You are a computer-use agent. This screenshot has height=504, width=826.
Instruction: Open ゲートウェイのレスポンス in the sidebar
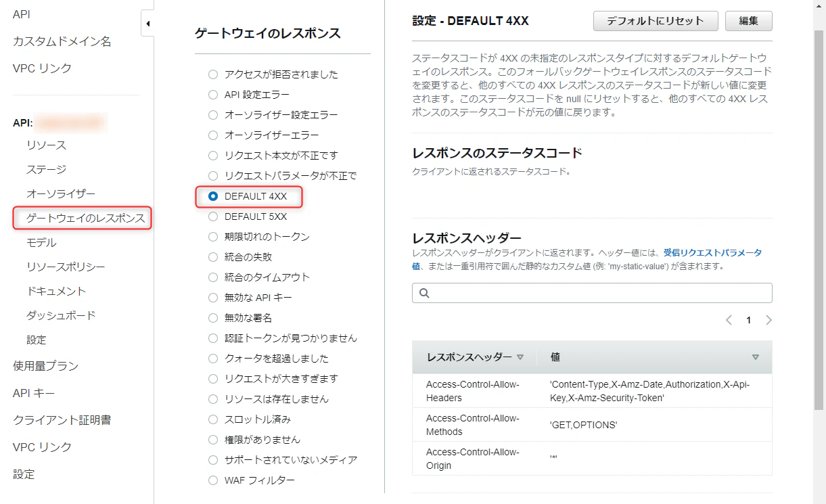coord(85,219)
